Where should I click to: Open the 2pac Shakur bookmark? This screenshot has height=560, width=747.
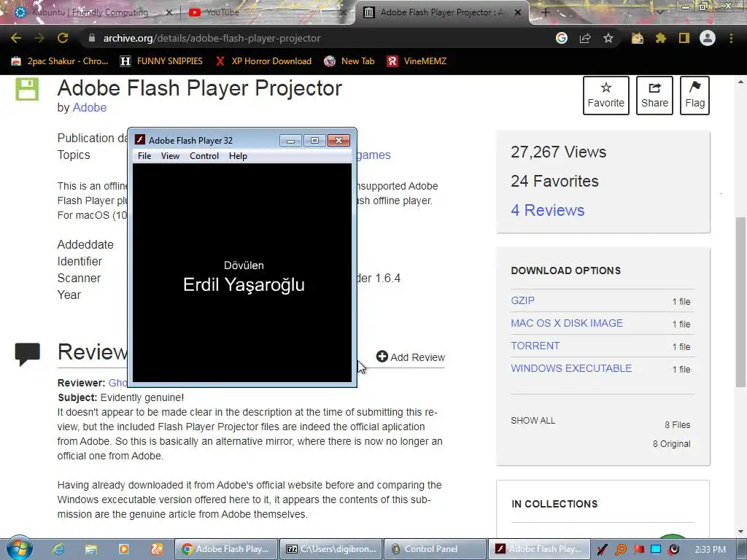[x=60, y=61]
